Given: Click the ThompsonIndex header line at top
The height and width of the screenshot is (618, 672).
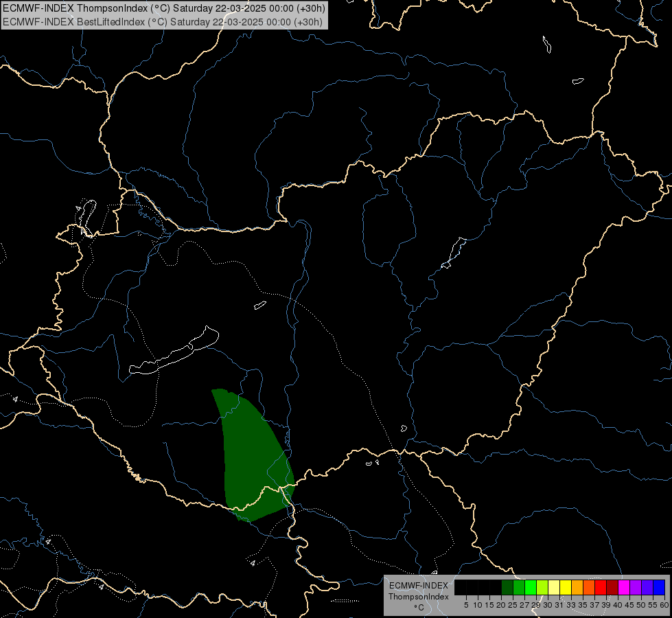Looking at the screenshot, I should click(164, 8).
